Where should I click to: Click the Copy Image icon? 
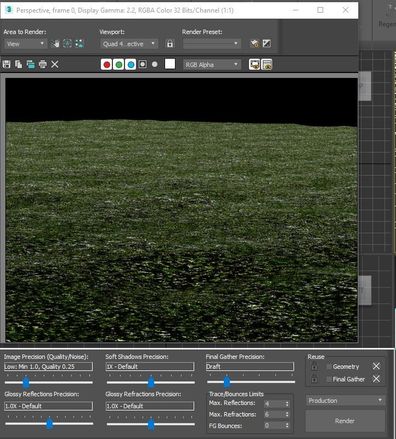19,64
